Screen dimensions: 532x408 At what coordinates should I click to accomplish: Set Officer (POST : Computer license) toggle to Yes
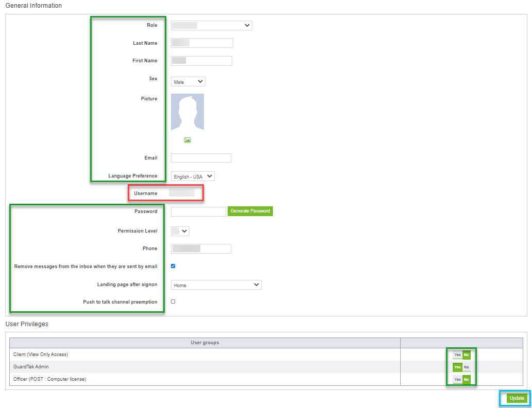[457, 379]
